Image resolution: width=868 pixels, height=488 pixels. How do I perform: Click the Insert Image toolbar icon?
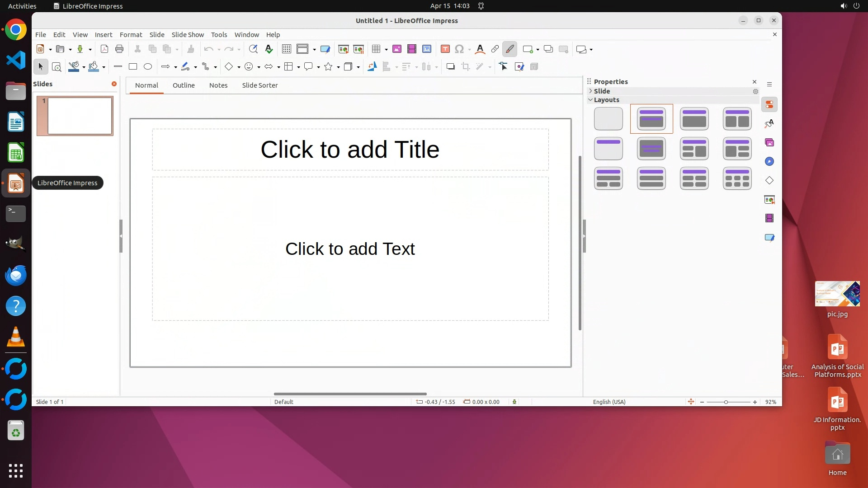397,49
